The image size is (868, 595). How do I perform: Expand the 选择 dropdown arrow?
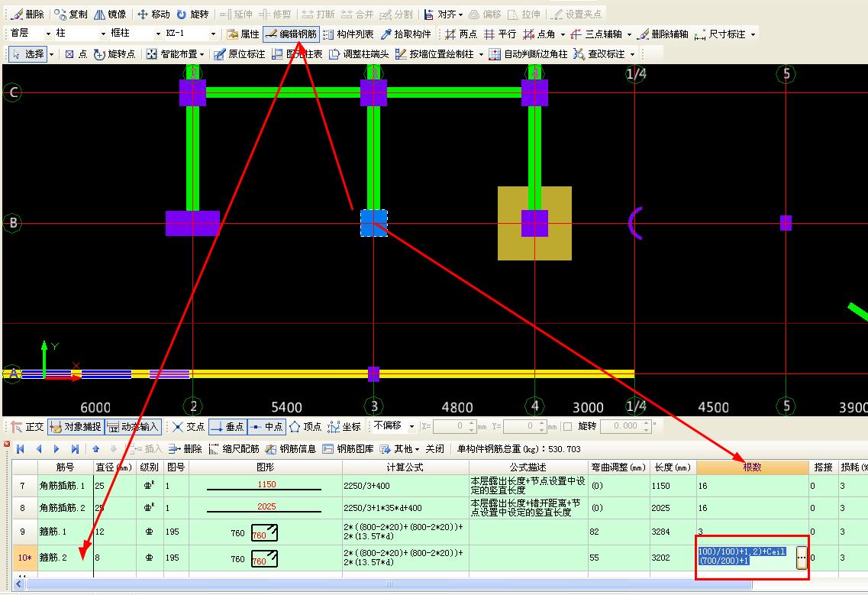pyautogui.click(x=51, y=54)
